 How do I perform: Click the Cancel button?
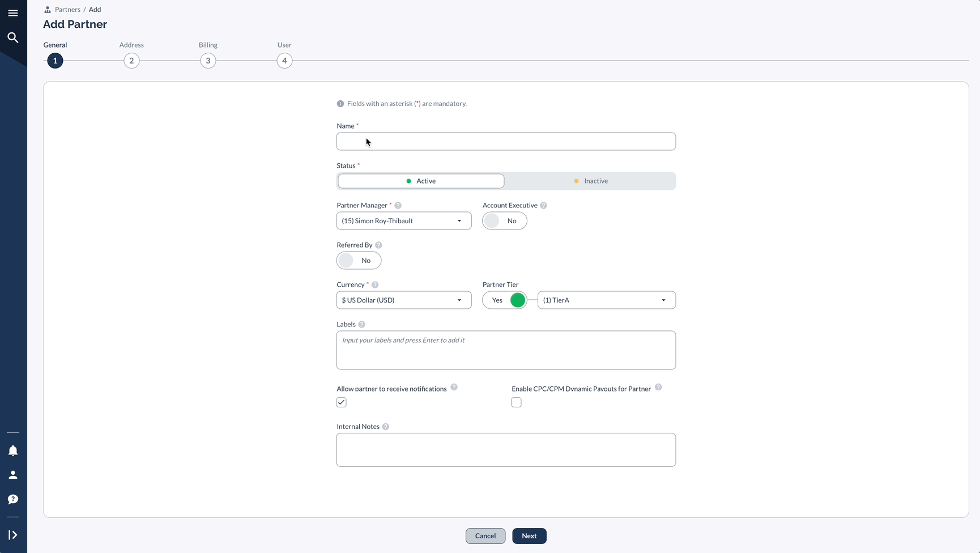tap(485, 536)
